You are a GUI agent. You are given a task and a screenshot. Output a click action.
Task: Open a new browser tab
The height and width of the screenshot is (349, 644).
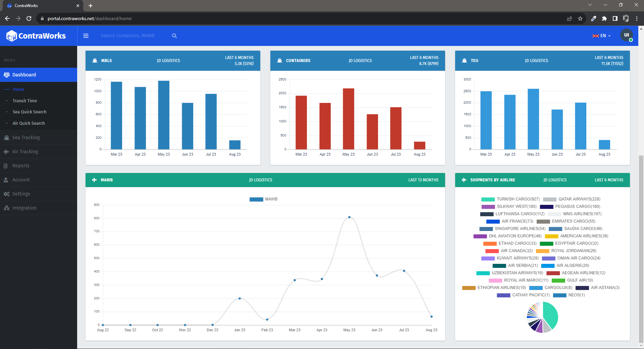pyautogui.click(x=91, y=6)
